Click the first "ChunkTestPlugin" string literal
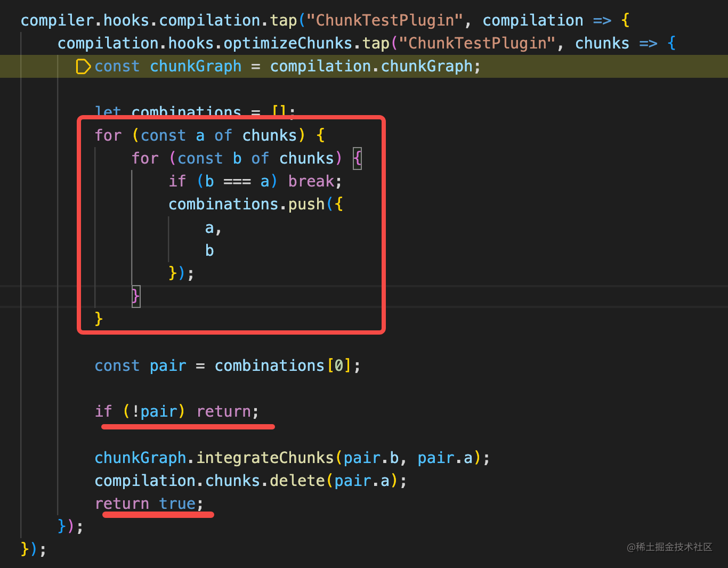Image resolution: width=728 pixels, height=568 pixels. click(x=384, y=20)
